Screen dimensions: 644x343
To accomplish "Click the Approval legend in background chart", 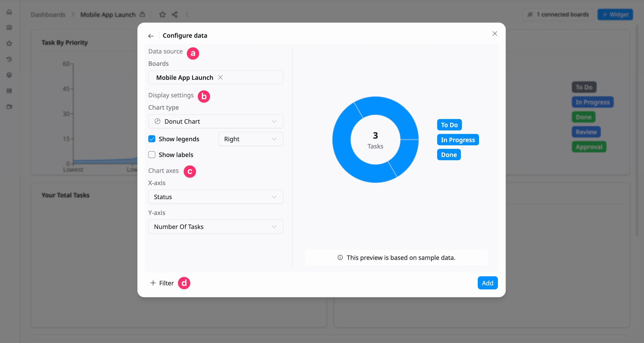I will click(589, 147).
